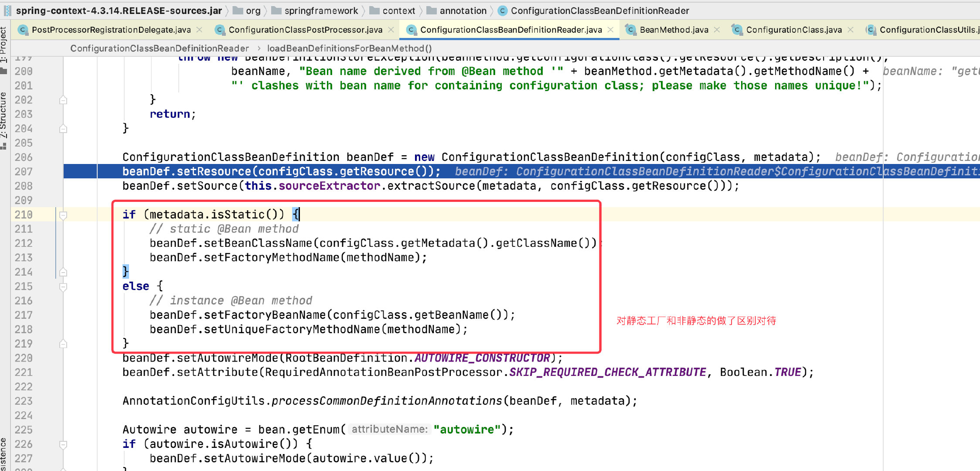Click the sourceExtractor field reference

point(329,186)
